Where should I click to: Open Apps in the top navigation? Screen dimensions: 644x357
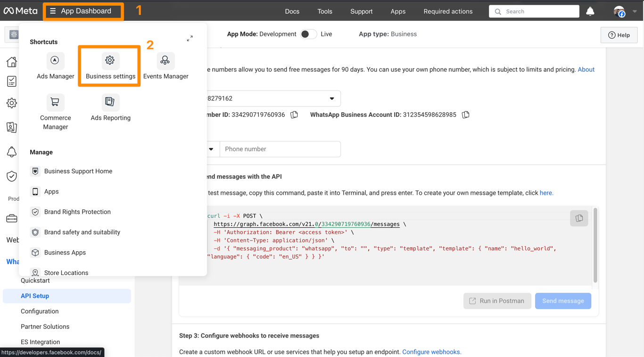(x=398, y=11)
